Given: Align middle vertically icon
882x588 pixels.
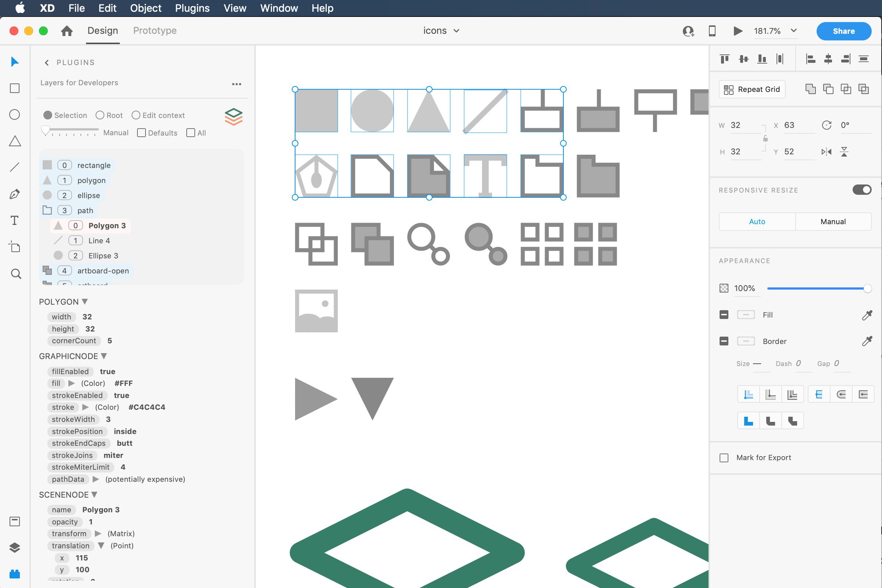Looking at the screenshot, I should click(x=743, y=59).
